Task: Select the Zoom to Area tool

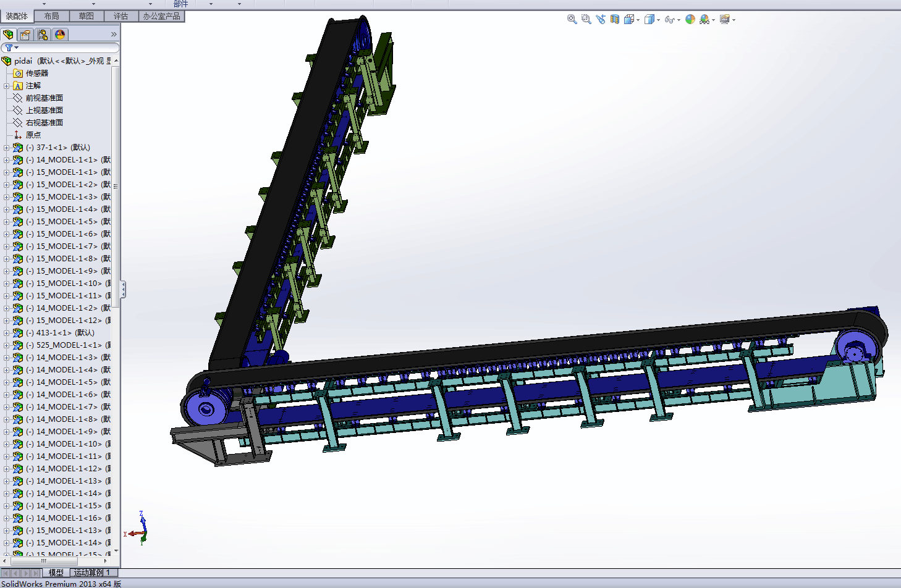Action: point(586,19)
